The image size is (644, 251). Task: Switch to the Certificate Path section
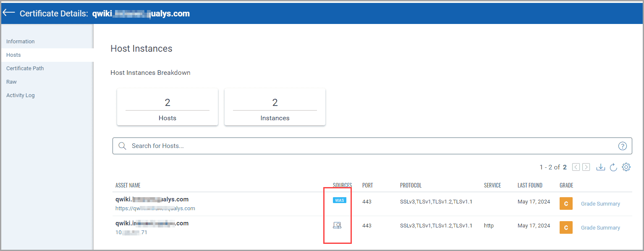tap(25, 68)
